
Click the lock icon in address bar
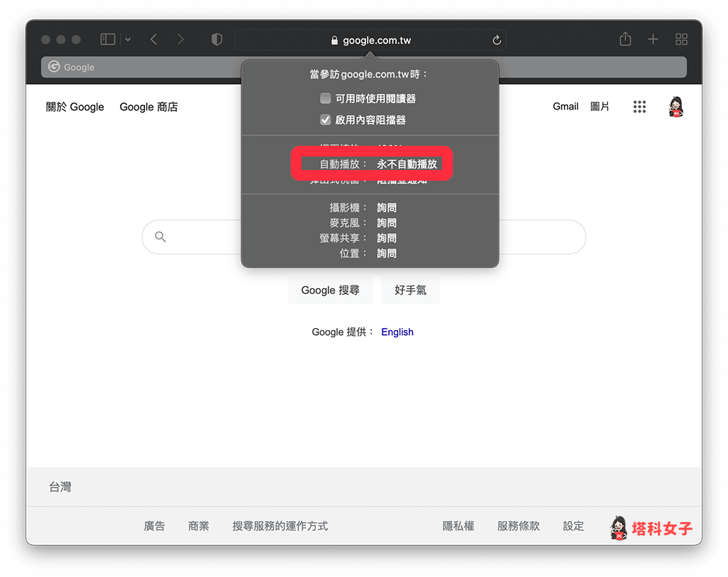(x=334, y=41)
